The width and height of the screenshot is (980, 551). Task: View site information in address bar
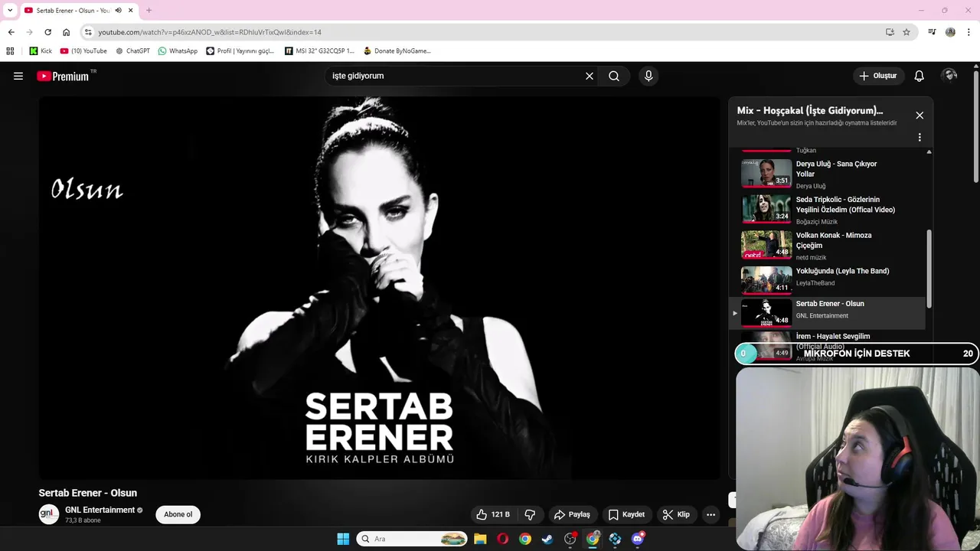88,32
